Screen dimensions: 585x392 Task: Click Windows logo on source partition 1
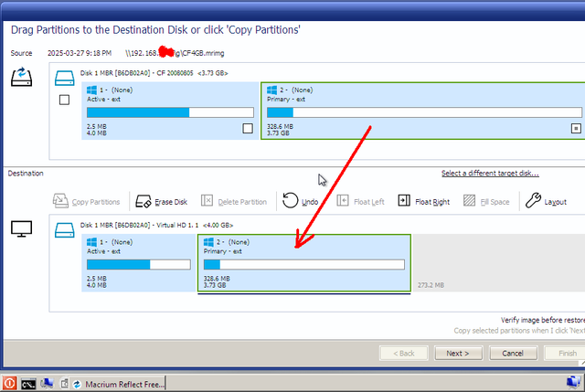pos(91,90)
